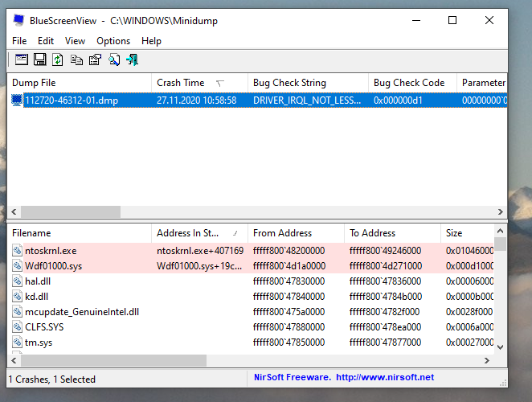The image size is (532, 402).
Task: Select the ntoskrnl.exe driver row
Action: (51, 251)
